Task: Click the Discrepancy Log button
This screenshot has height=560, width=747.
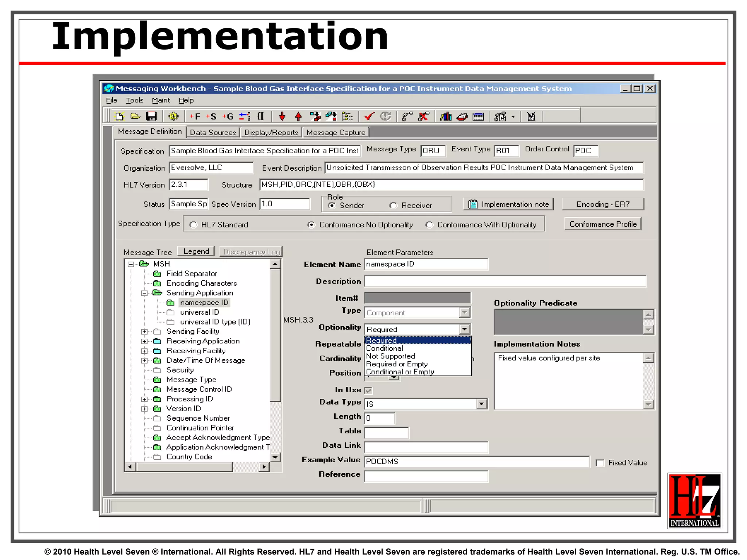Action: coord(251,252)
